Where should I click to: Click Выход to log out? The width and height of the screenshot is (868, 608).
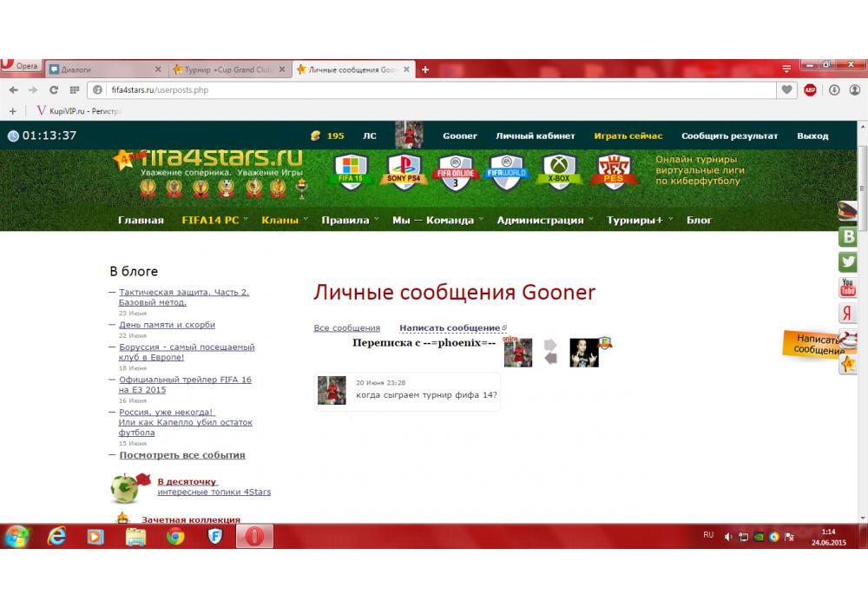click(x=812, y=135)
